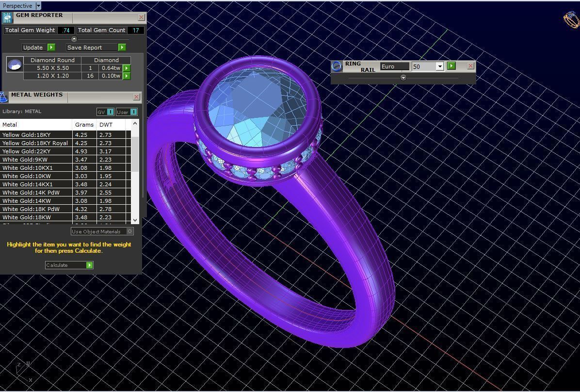580x392 pixels.
Task: Click the 4.93 grams cell
Action: click(84, 151)
